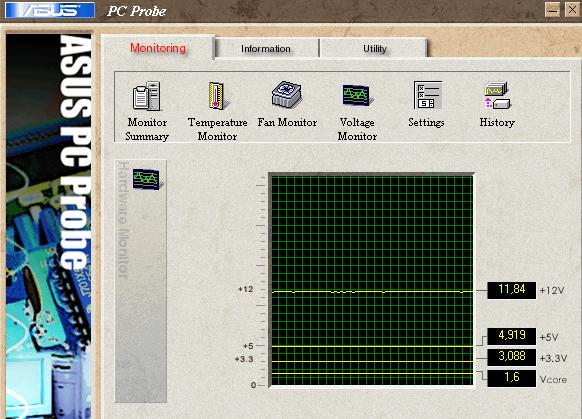Viewport: 582px width, 419px height.
Task: Click the 0 axis label left of graph
Action: pos(253,385)
